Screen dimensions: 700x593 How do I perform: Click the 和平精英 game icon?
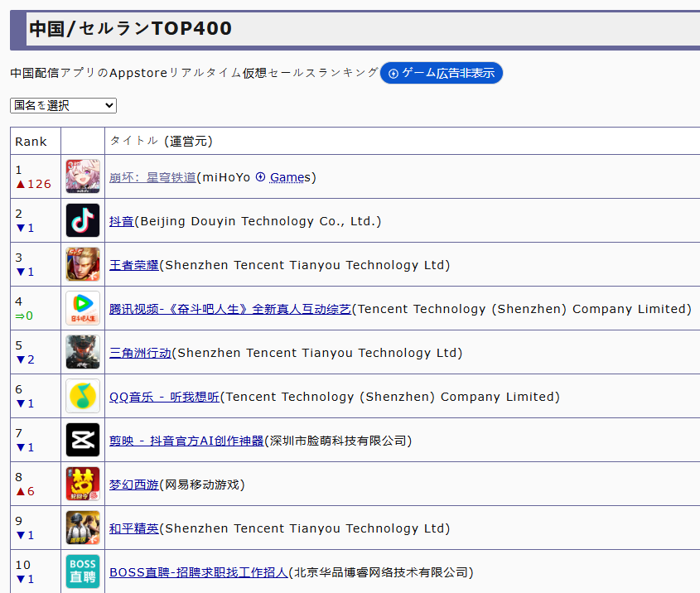click(83, 528)
